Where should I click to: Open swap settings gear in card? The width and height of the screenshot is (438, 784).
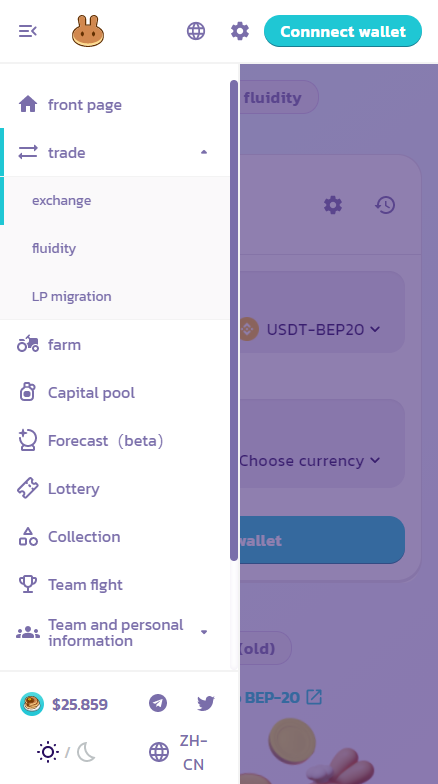coord(333,205)
